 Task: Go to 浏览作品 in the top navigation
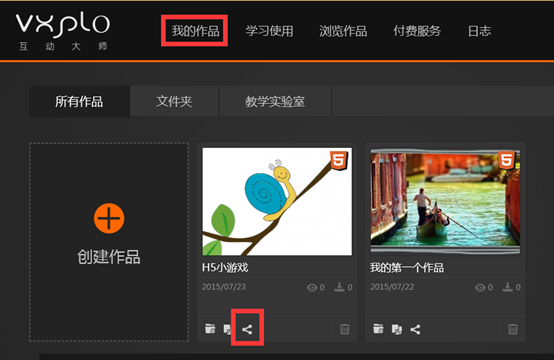pos(343,31)
